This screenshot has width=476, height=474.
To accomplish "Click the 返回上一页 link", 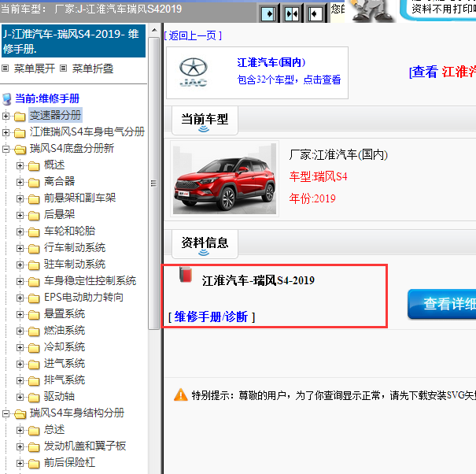I will [193, 36].
